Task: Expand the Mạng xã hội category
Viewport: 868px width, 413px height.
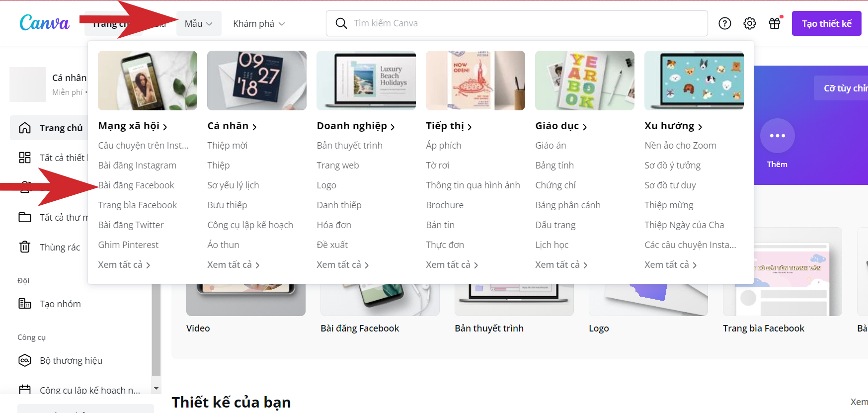Action: [133, 126]
